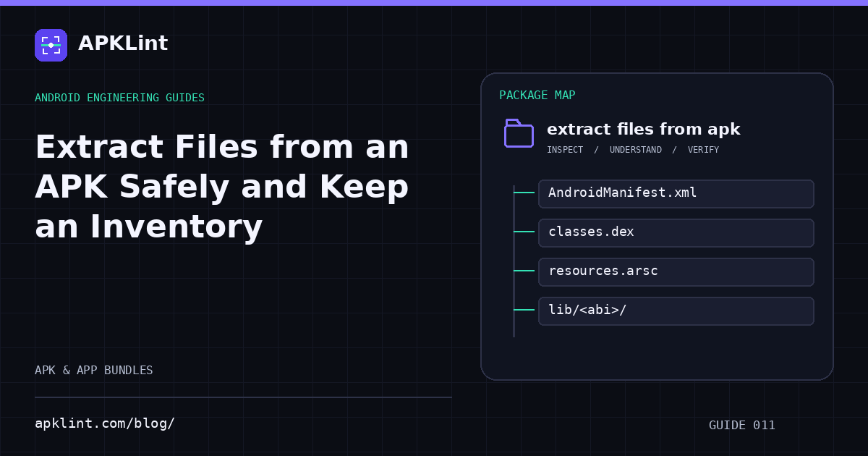The image size is (868, 456).
Task: Click the APKLint brand name
Action: tap(123, 43)
